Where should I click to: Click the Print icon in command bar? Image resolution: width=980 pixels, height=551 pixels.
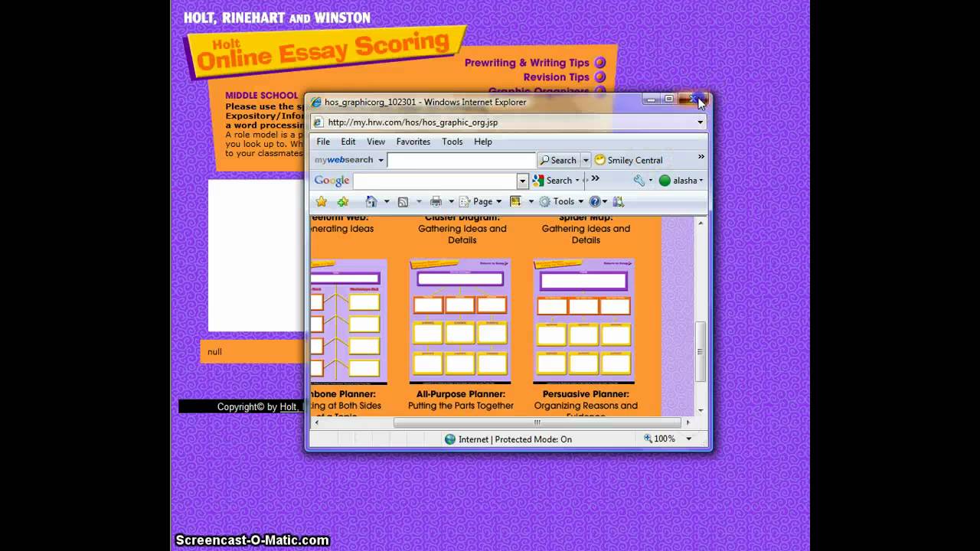click(436, 201)
